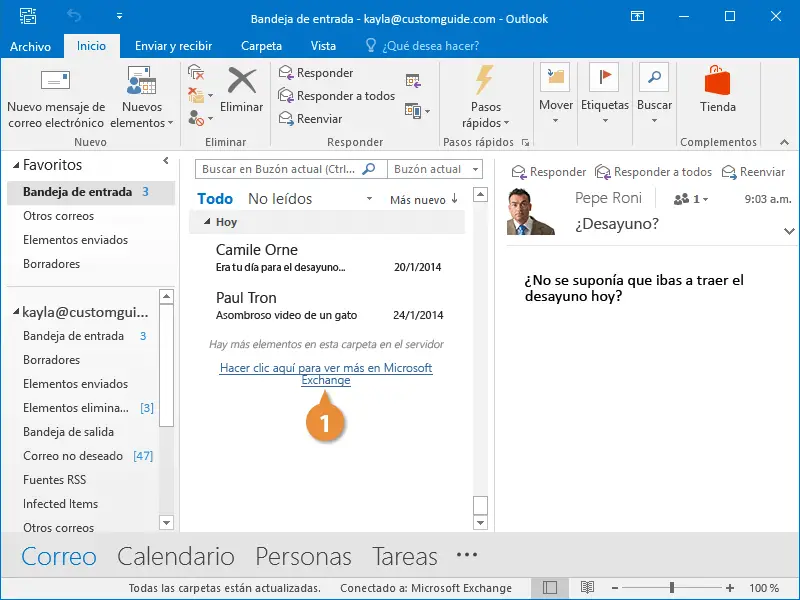The height and width of the screenshot is (600, 800).
Task: Click the Ignore conversation icon
Action: pyautogui.click(x=196, y=72)
